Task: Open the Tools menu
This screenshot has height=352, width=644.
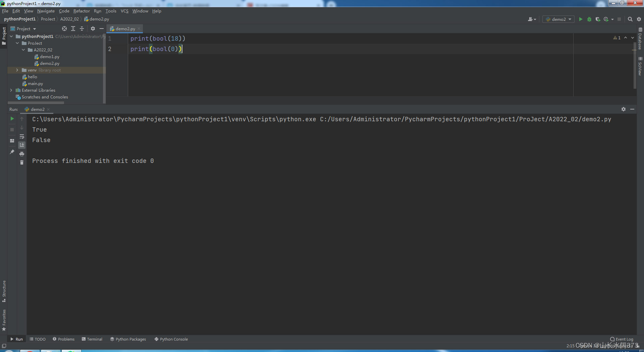Action: tap(111, 11)
